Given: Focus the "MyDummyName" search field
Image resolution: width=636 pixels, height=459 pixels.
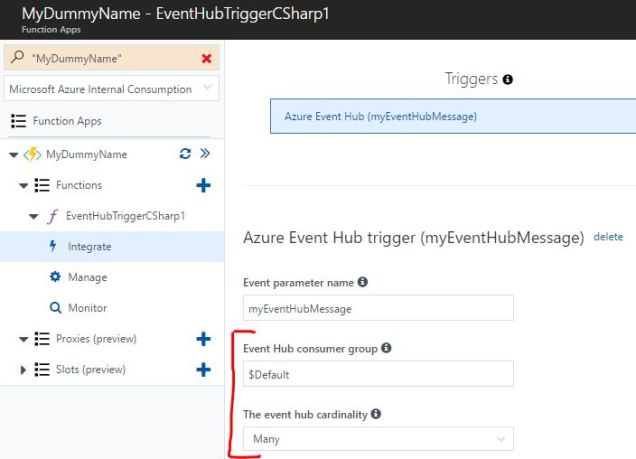Looking at the screenshot, I should click(112, 58).
